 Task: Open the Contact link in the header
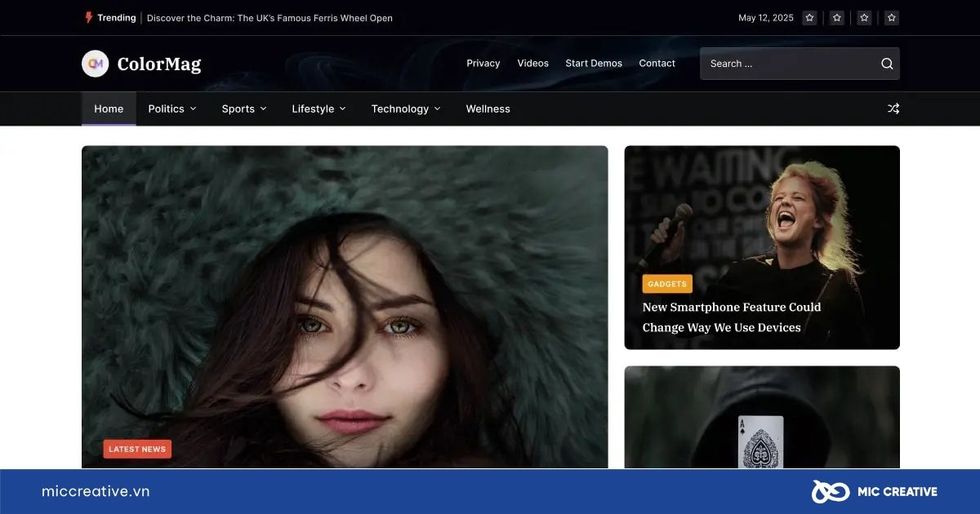pos(657,64)
